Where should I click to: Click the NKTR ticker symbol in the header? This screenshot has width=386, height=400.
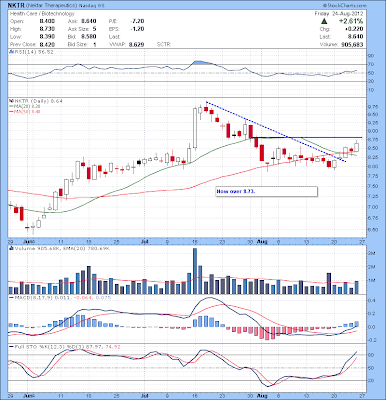pyautogui.click(x=16, y=6)
